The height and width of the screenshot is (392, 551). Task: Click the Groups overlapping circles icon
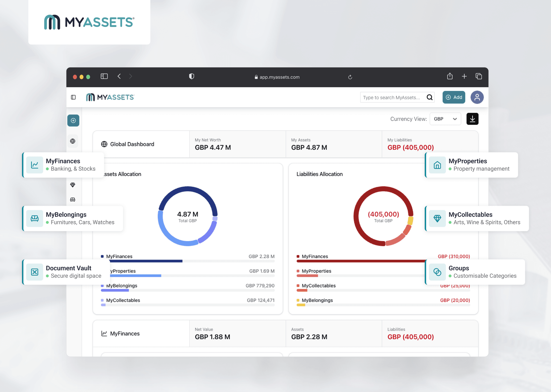pyautogui.click(x=437, y=272)
